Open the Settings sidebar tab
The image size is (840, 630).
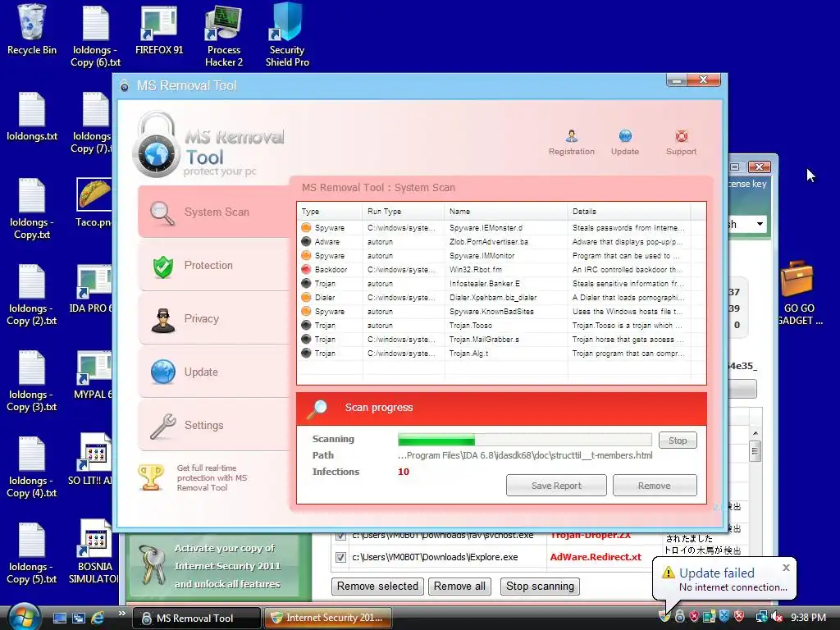click(214, 426)
